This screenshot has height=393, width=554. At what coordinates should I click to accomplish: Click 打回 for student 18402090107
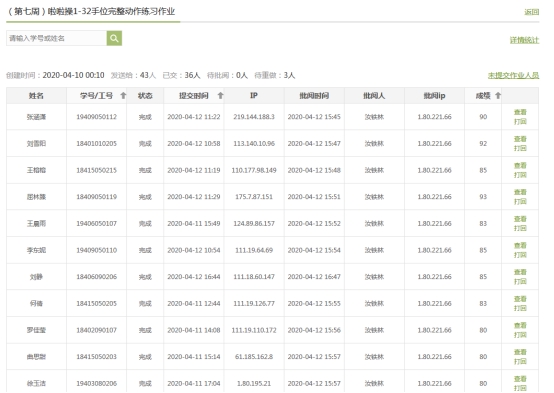click(x=520, y=335)
